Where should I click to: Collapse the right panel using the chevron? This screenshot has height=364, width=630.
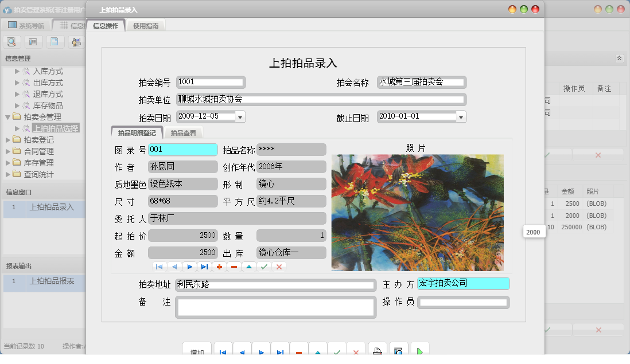pos(619,58)
